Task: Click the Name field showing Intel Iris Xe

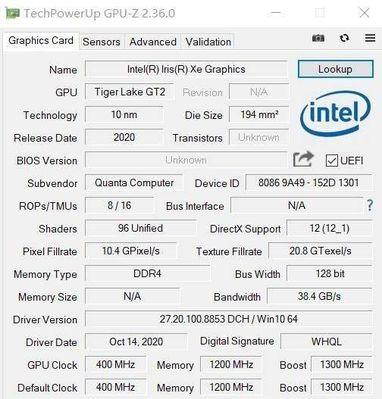Action: 186,69
